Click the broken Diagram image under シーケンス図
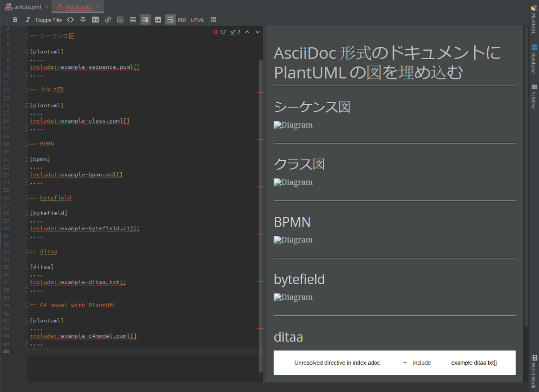The width and height of the screenshot is (539, 392). point(293,125)
